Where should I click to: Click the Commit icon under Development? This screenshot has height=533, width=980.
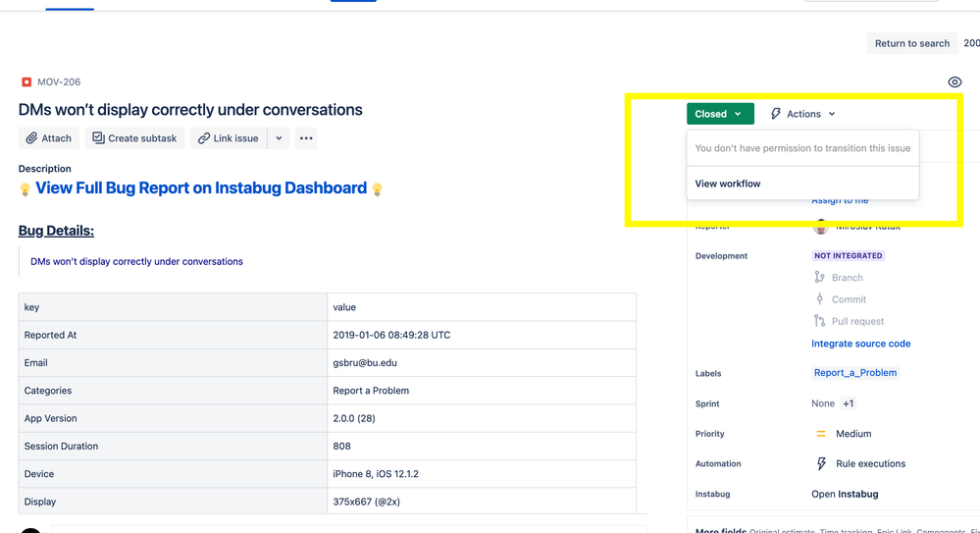point(819,299)
